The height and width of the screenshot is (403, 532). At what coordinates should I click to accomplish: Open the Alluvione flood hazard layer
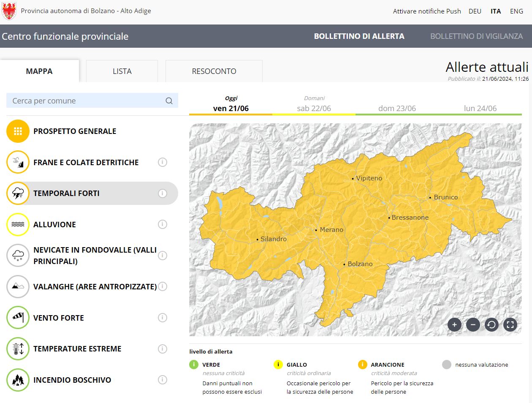pyautogui.click(x=17, y=224)
